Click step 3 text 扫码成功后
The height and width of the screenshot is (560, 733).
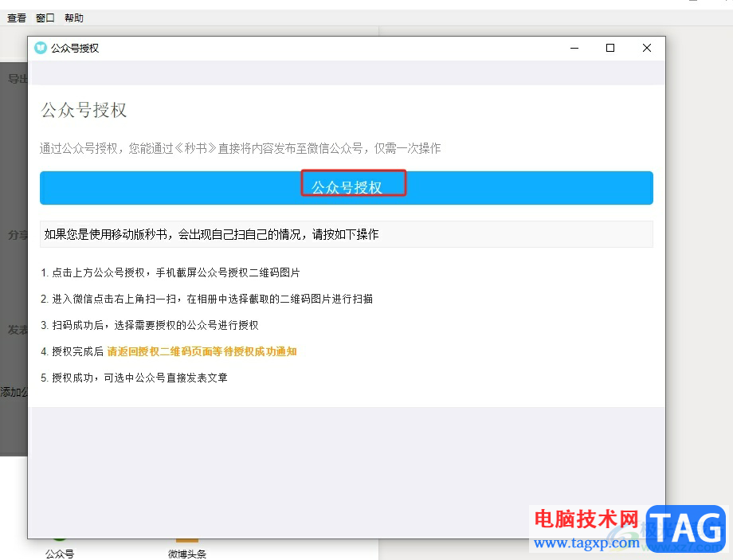(150, 325)
